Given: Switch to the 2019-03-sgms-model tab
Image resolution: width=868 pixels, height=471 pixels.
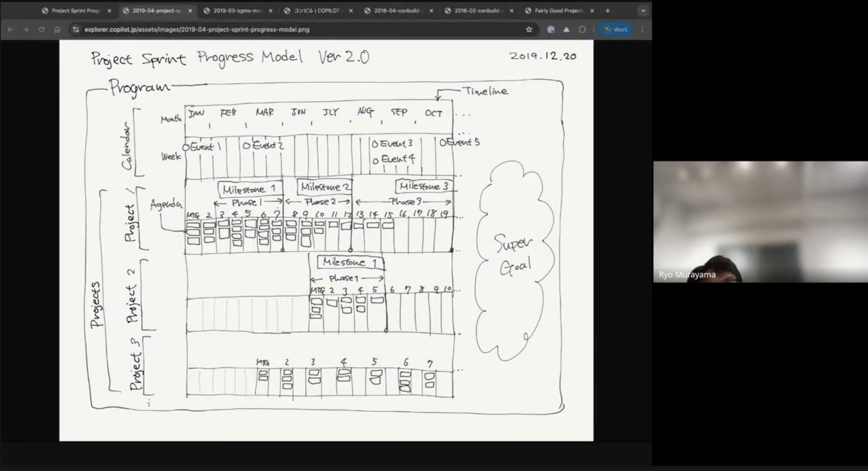Looking at the screenshot, I should pyautogui.click(x=237, y=11).
